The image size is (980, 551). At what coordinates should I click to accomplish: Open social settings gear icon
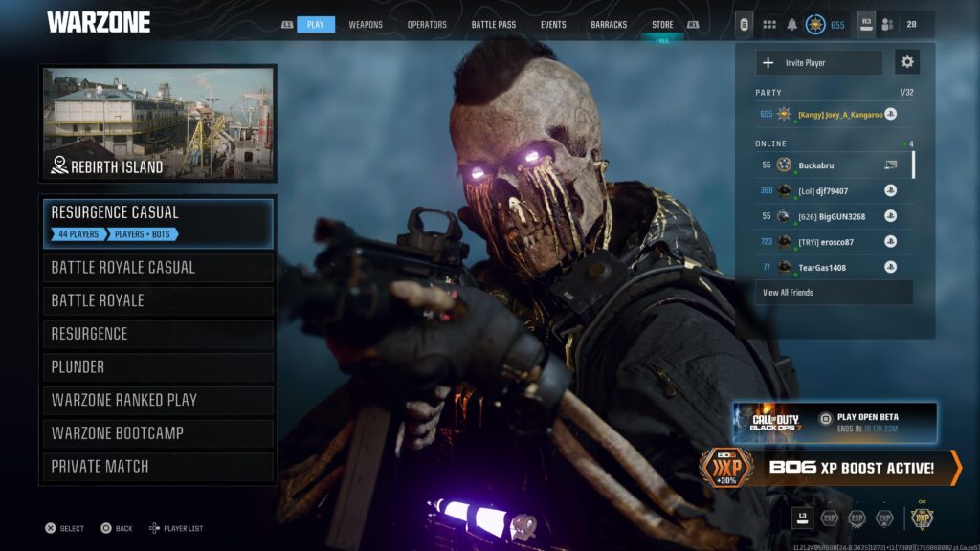(x=907, y=62)
